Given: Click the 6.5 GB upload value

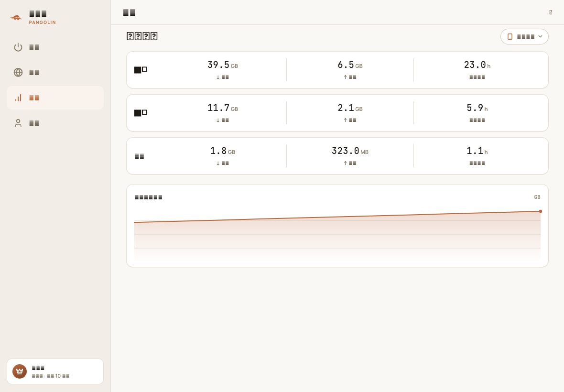Looking at the screenshot, I should point(350,65).
